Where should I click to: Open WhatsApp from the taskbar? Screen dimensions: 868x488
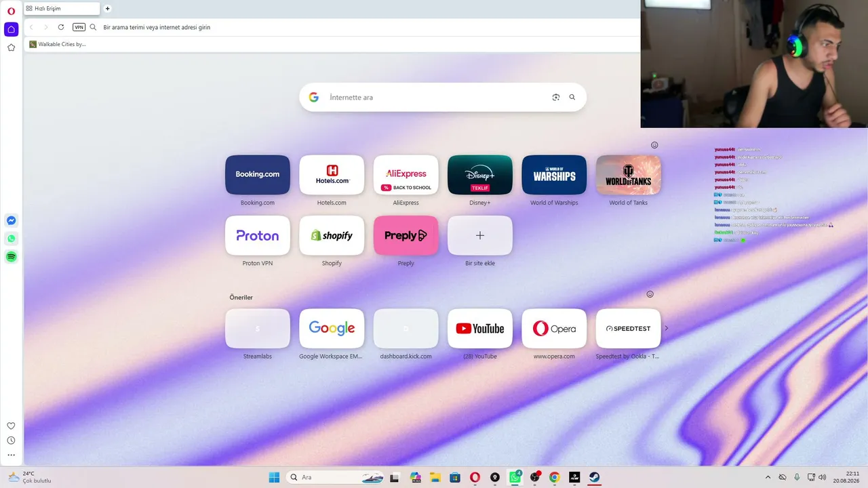[515, 477]
